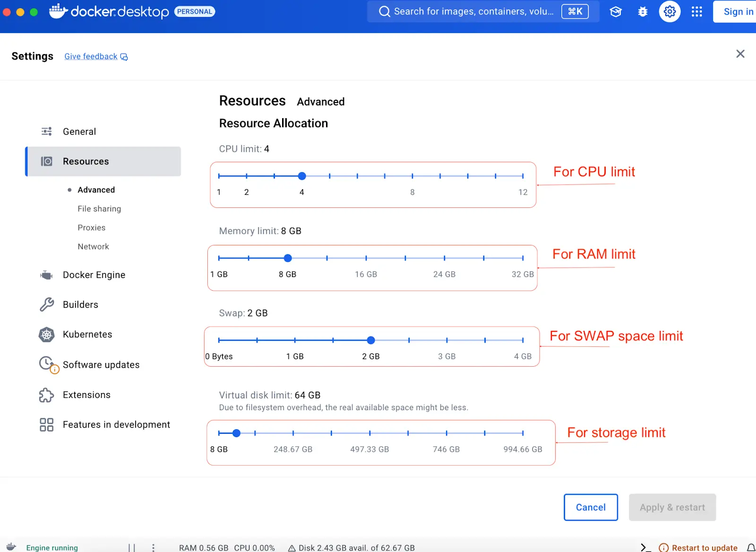Image resolution: width=756 pixels, height=552 pixels.
Task: Click the Software updates clock icon
Action: tap(46, 364)
